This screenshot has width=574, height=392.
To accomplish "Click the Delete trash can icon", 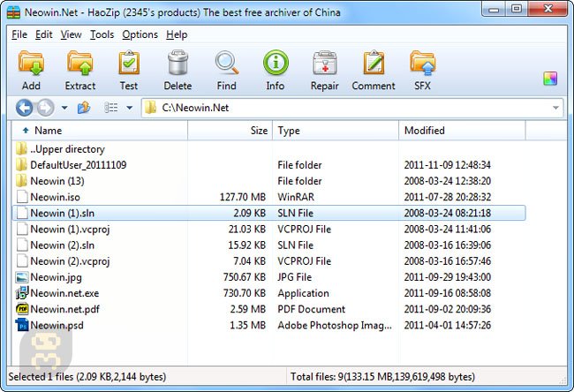I will coord(177,63).
